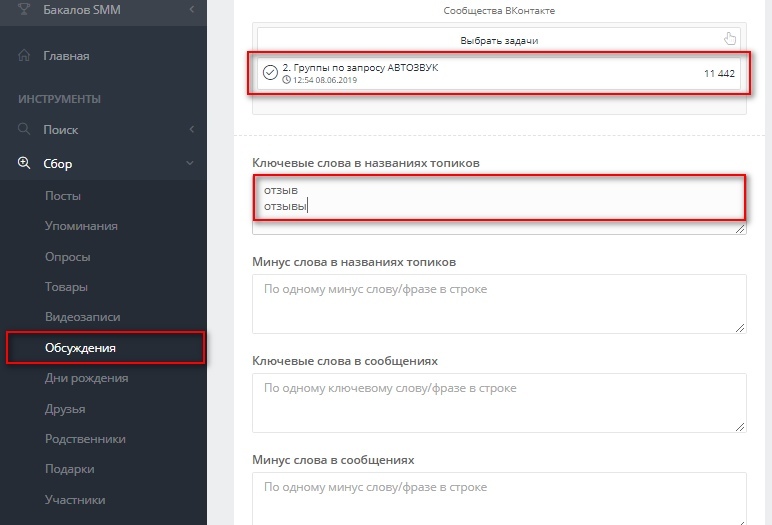Image resolution: width=772 pixels, height=525 pixels.
Task: Click the home icon next to Главная
Action: [x=24, y=55]
